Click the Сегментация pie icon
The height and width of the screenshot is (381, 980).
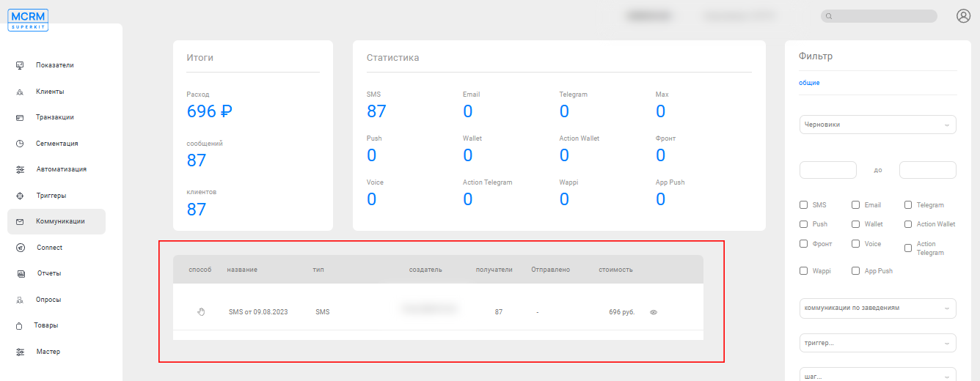click(x=21, y=144)
